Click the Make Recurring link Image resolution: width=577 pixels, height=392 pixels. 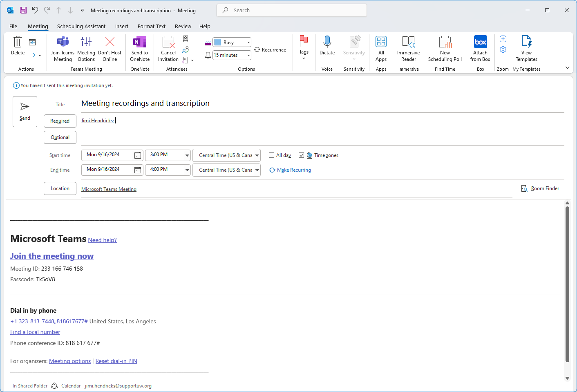click(290, 170)
